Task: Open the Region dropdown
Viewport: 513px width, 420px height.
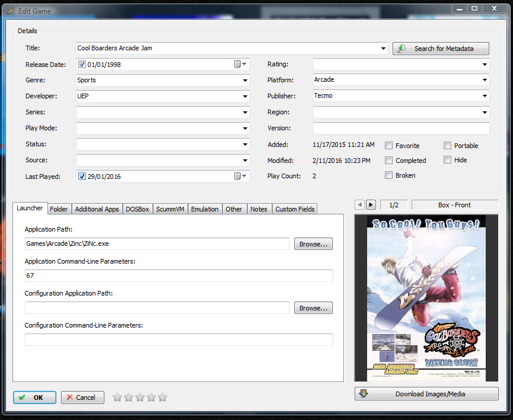Action: click(x=485, y=113)
